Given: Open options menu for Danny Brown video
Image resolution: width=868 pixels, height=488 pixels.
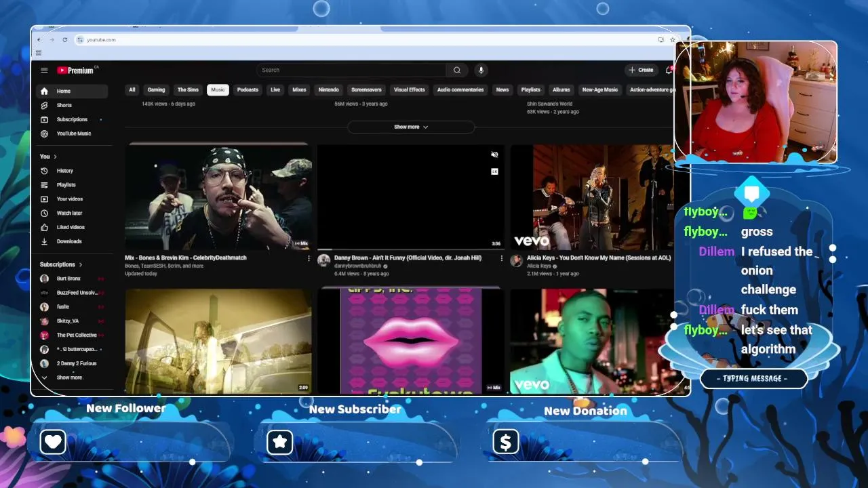Looking at the screenshot, I should [502, 258].
